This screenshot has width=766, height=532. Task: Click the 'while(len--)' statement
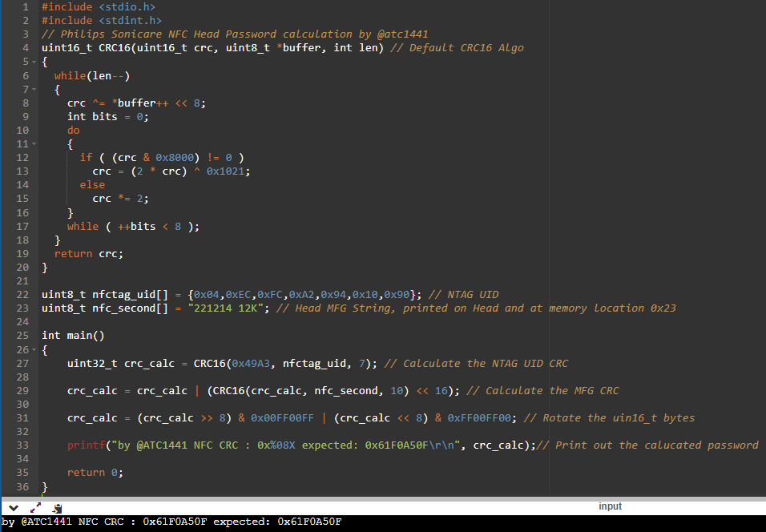point(92,76)
